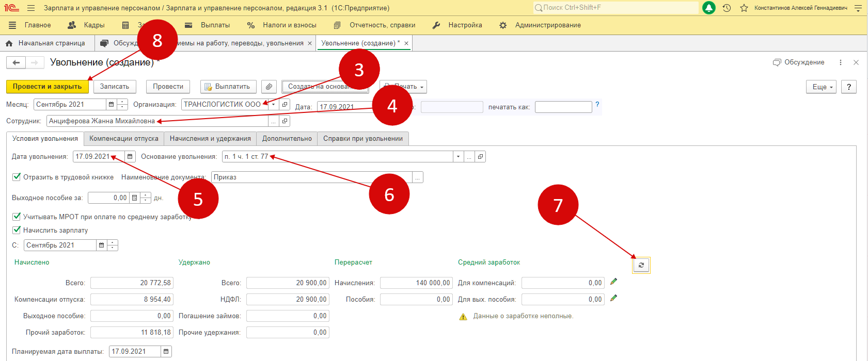The height and width of the screenshot is (361, 868).
Task: Toggle Учитывать МРОТ checkbox
Action: pos(17,217)
